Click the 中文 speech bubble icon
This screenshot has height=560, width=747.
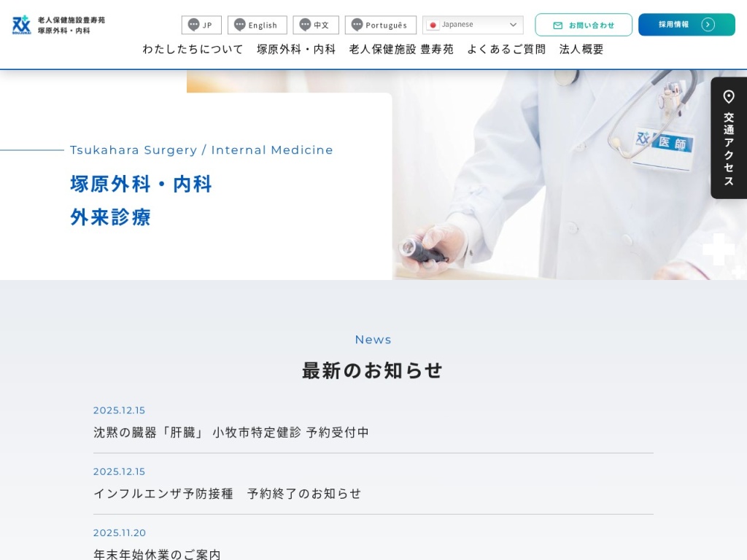pyautogui.click(x=305, y=25)
